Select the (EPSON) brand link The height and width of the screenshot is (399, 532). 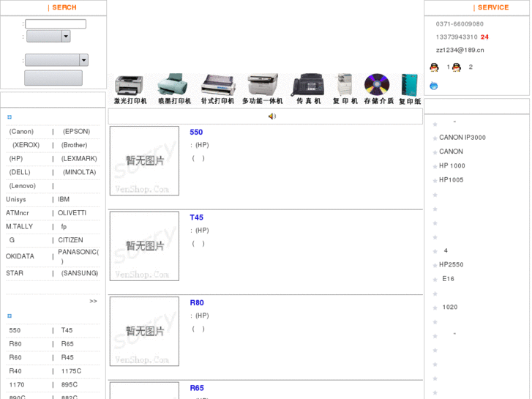coord(76,132)
